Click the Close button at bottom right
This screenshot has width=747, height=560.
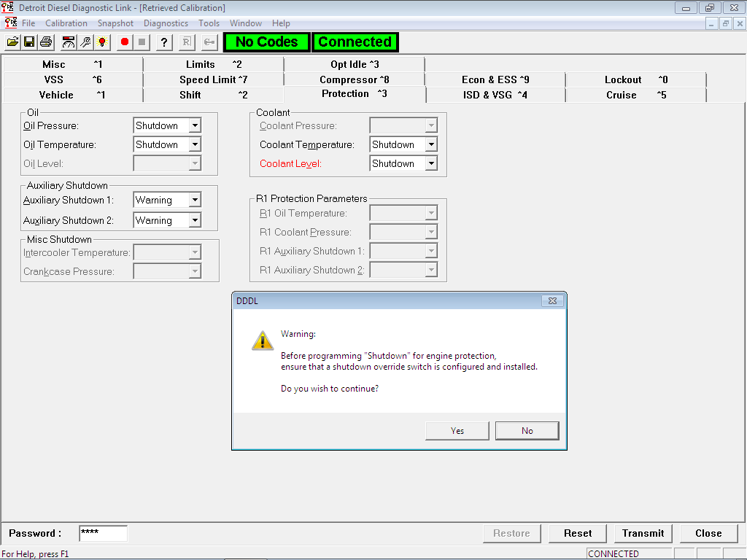pyautogui.click(x=709, y=533)
